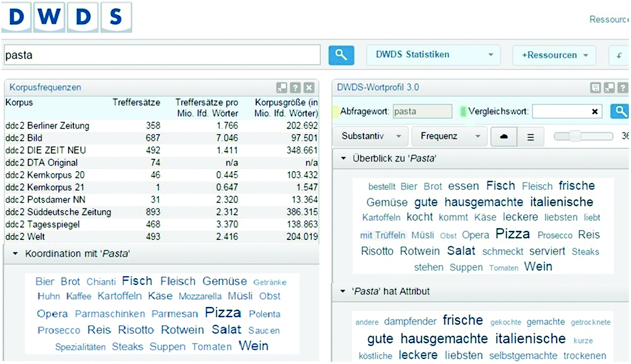
Task: Switch Wortprofil to word cloud view
Action: [504, 136]
